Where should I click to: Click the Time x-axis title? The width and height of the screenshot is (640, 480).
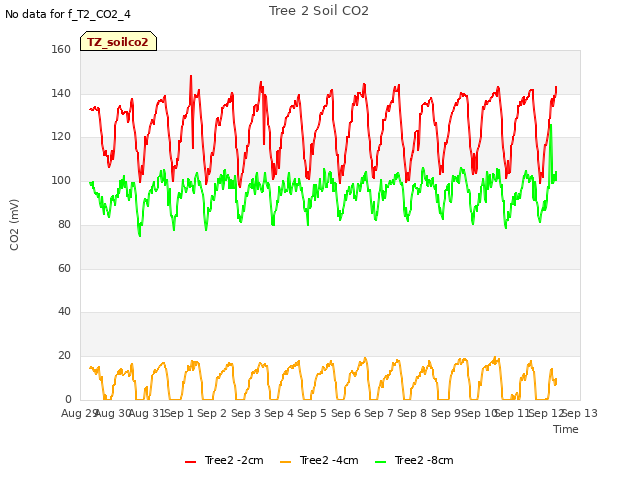point(566,429)
